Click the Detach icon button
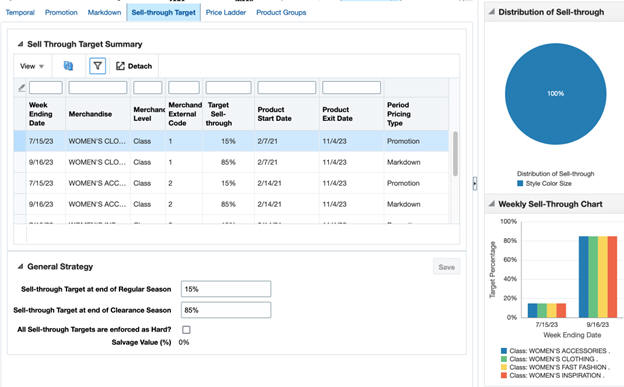 tap(134, 66)
